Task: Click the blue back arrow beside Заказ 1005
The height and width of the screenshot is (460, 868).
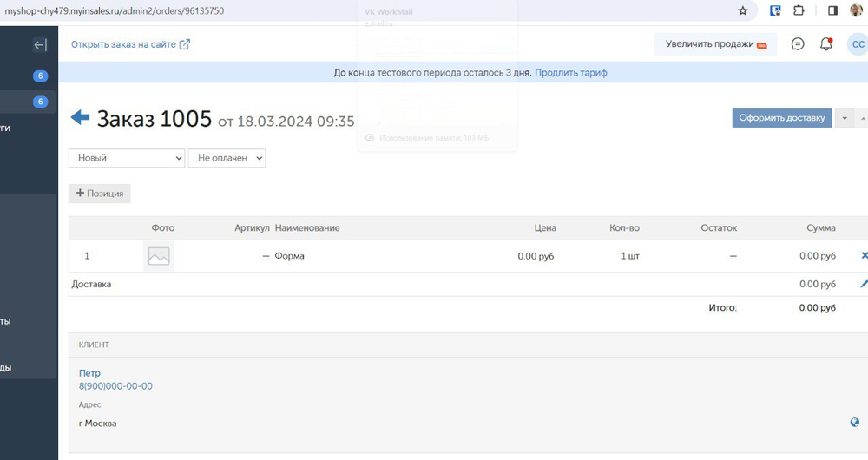Action: click(x=80, y=117)
